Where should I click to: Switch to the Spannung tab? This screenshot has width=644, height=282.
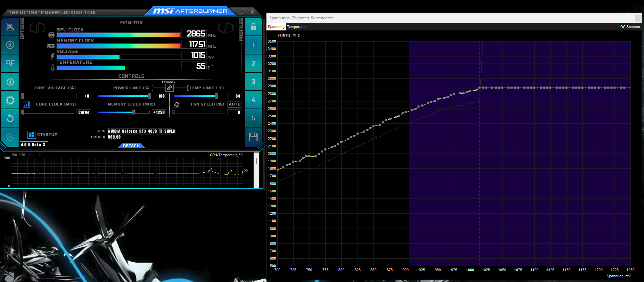pos(276,27)
